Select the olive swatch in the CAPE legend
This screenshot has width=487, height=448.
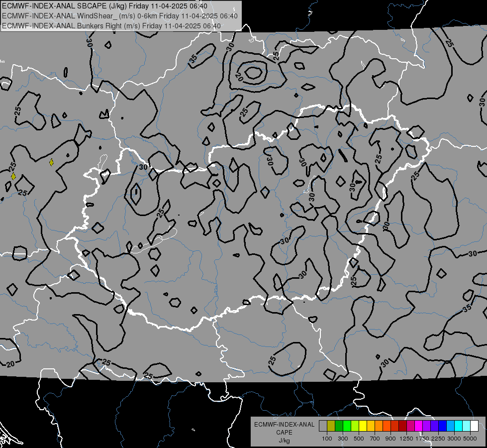pyautogui.click(x=331, y=426)
